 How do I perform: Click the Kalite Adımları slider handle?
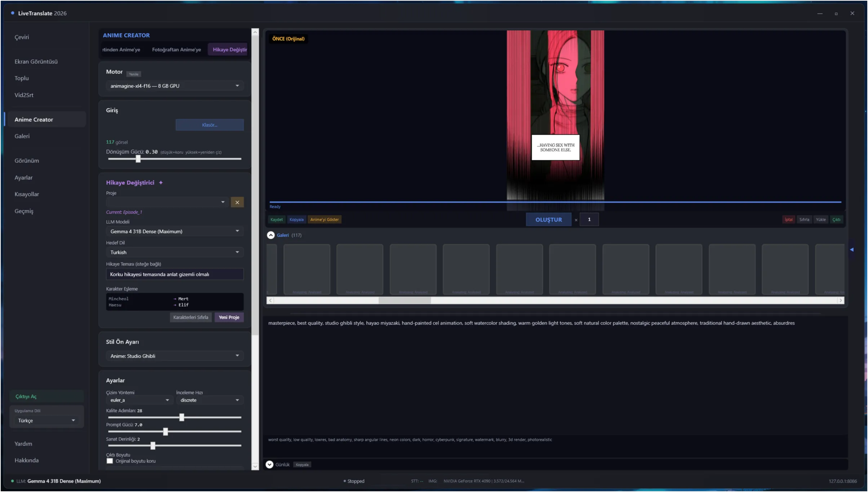coord(182,417)
